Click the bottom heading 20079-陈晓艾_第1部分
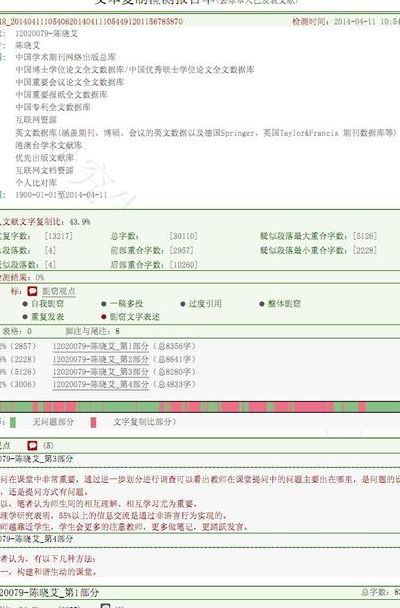Screen dimensions: 400x608 49,592
